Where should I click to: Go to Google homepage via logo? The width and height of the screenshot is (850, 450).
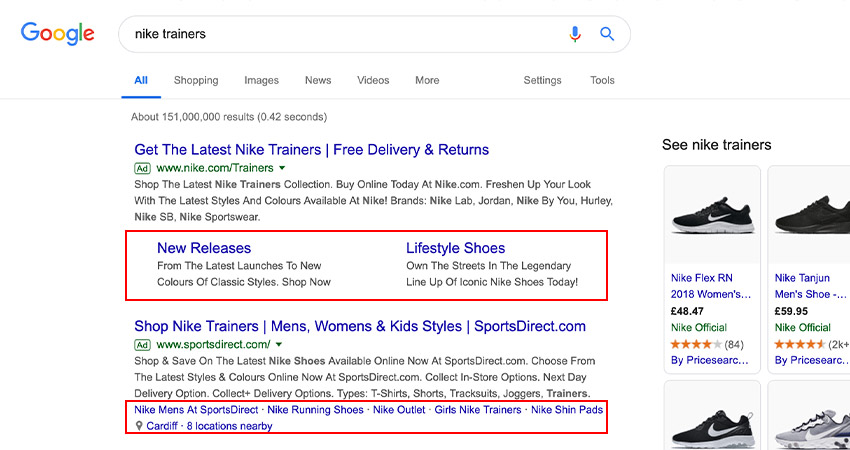click(x=57, y=34)
